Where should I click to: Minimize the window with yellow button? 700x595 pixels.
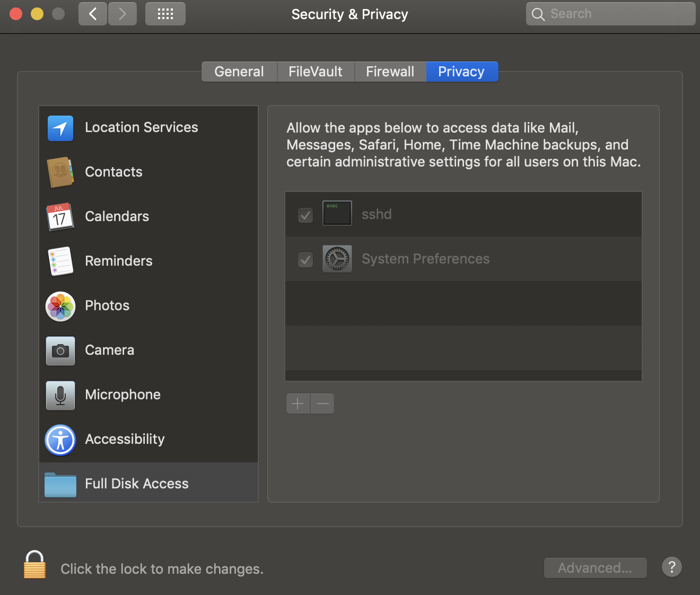click(37, 14)
